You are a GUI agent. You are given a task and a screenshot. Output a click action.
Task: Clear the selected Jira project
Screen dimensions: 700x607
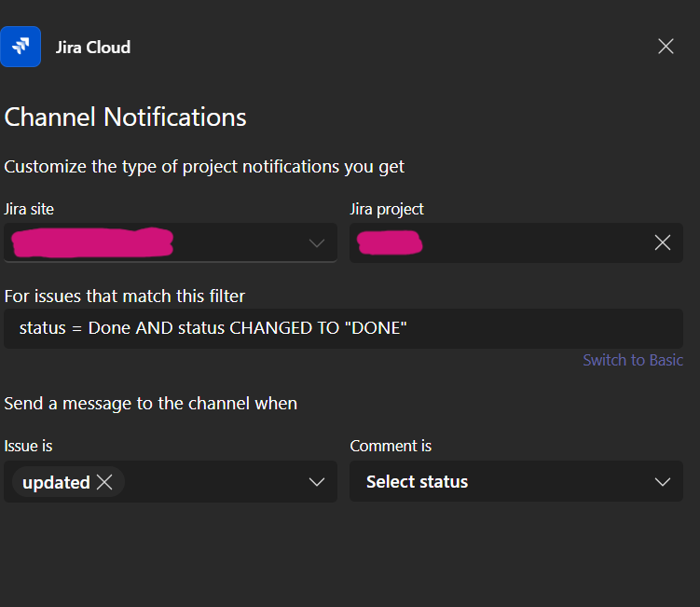tap(663, 243)
